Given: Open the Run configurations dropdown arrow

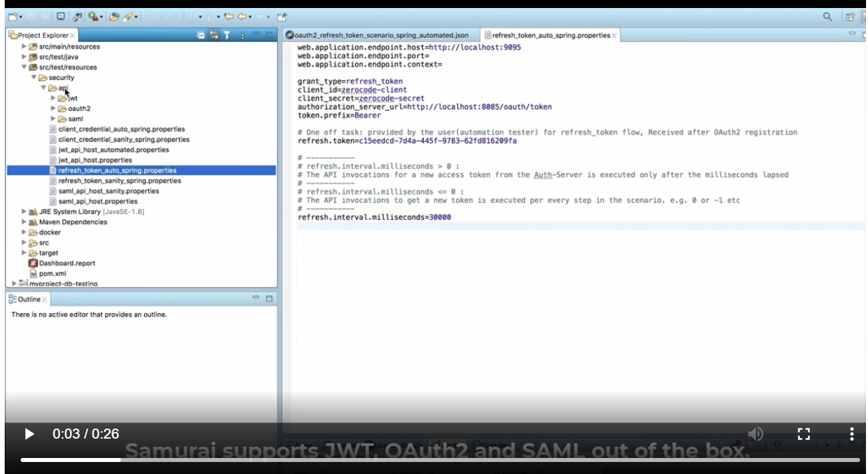Looking at the screenshot, I should pos(101,17).
